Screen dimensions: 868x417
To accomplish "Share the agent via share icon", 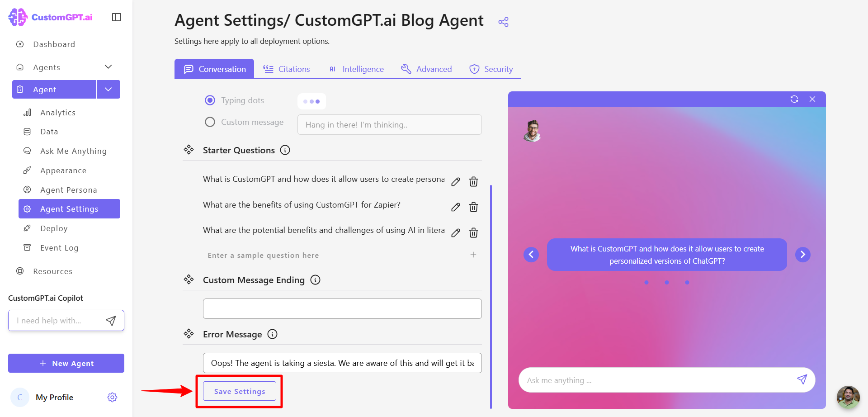I will [x=503, y=22].
